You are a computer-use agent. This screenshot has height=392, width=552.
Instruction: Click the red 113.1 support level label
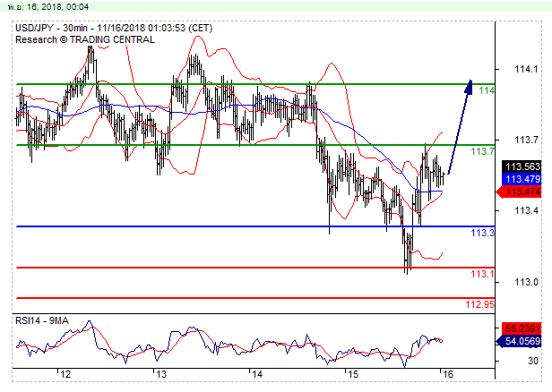tap(483, 274)
